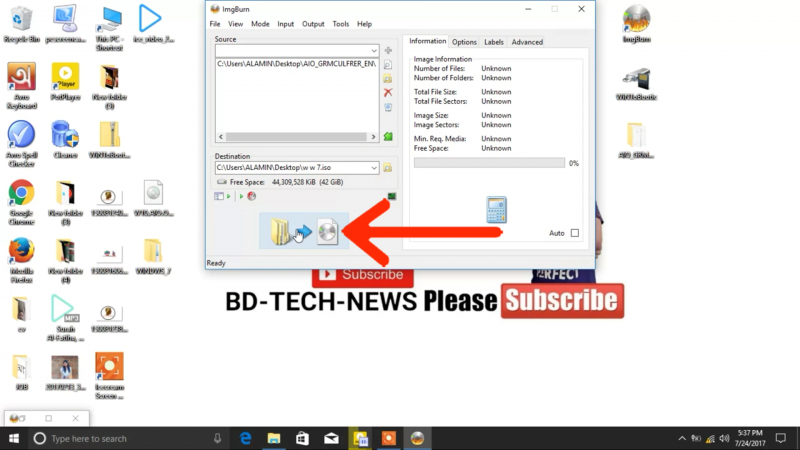This screenshot has height=450, width=800.
Task: Open This PC shortcut on desktop
Action: [x=109, y=28]
